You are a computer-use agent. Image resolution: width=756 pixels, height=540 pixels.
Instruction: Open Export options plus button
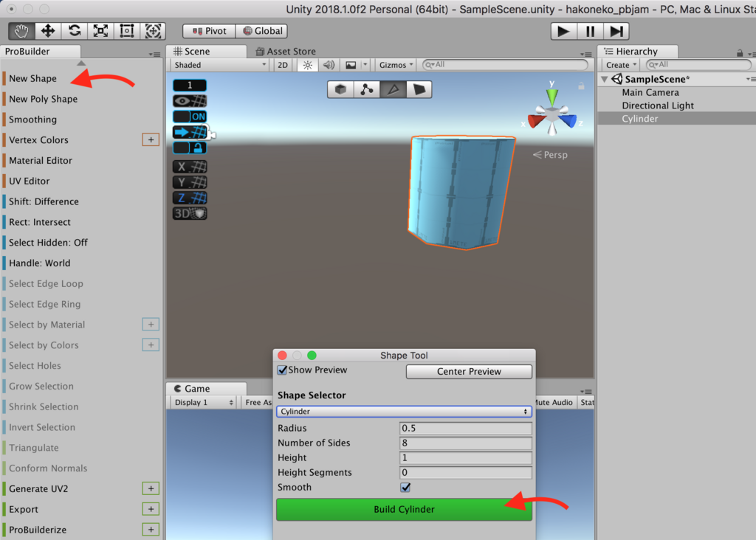point(151,509)
